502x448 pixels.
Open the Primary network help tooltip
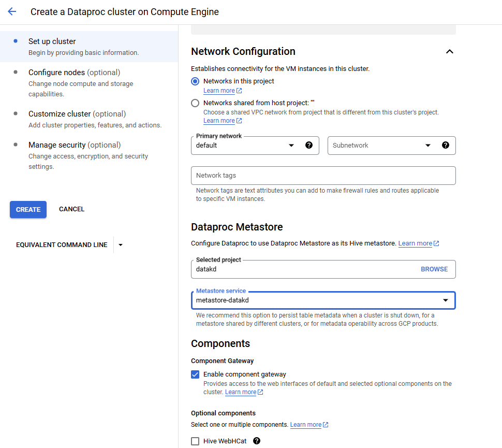coord(309,146)
